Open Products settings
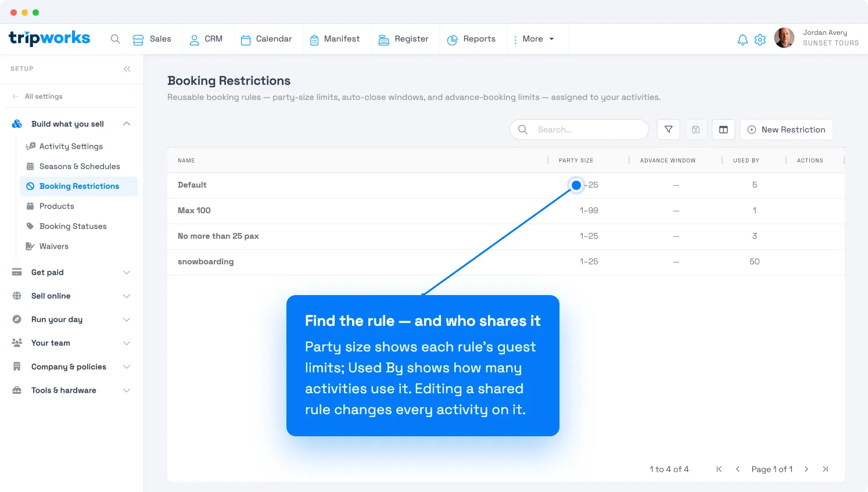 pos(56,206)
